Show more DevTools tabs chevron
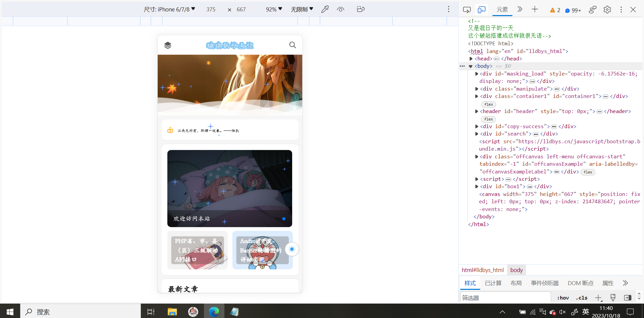Viewport: 644px width, 318px height. (x=520, y=9)
